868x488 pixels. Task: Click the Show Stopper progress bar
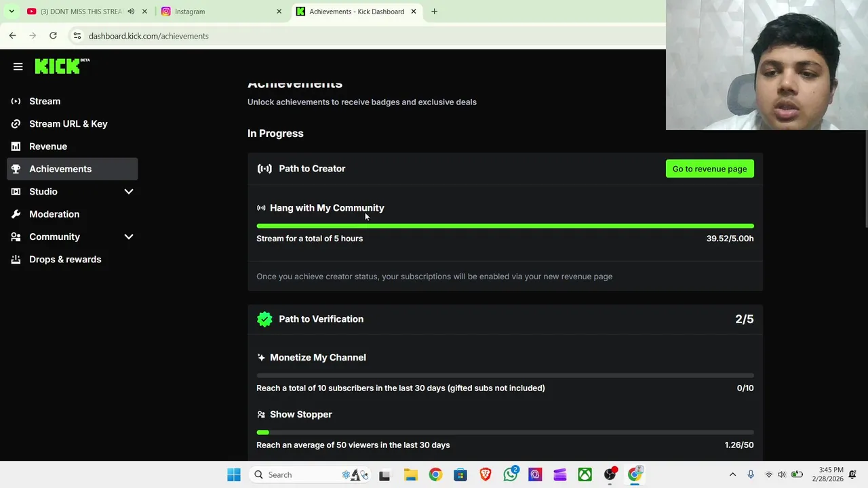coord(505,432)
